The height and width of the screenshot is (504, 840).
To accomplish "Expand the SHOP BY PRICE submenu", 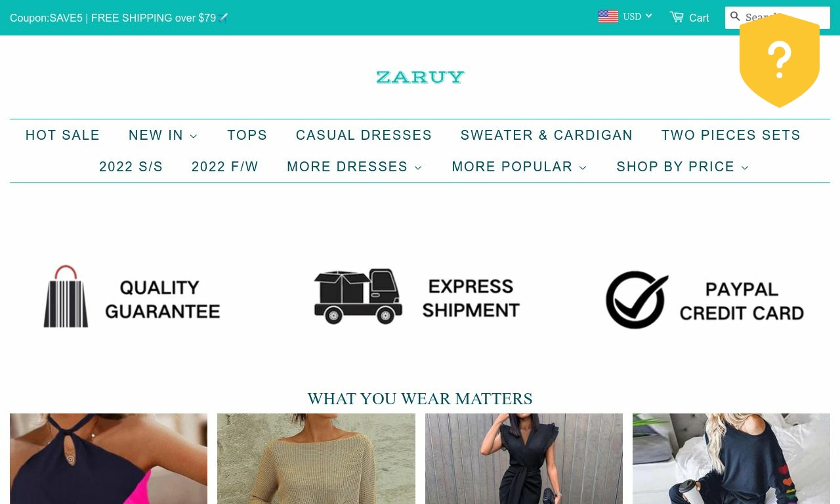I will tap(682, 167).
